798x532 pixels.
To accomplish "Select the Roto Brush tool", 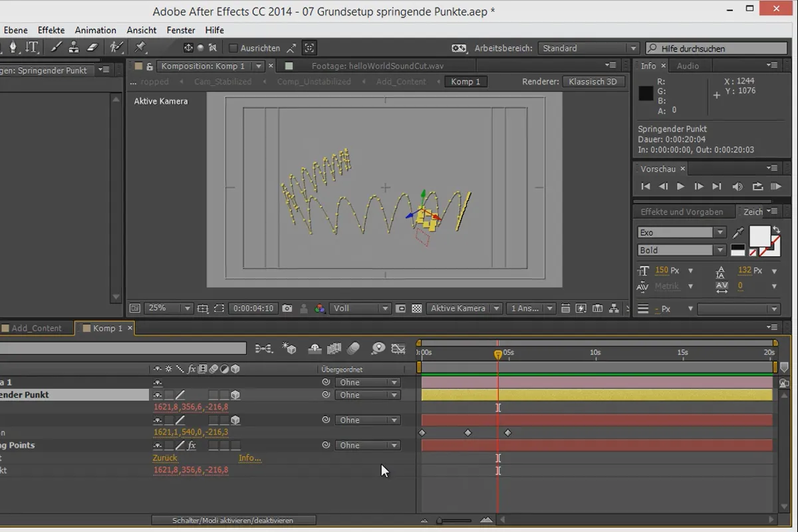I will pos(116,47).
